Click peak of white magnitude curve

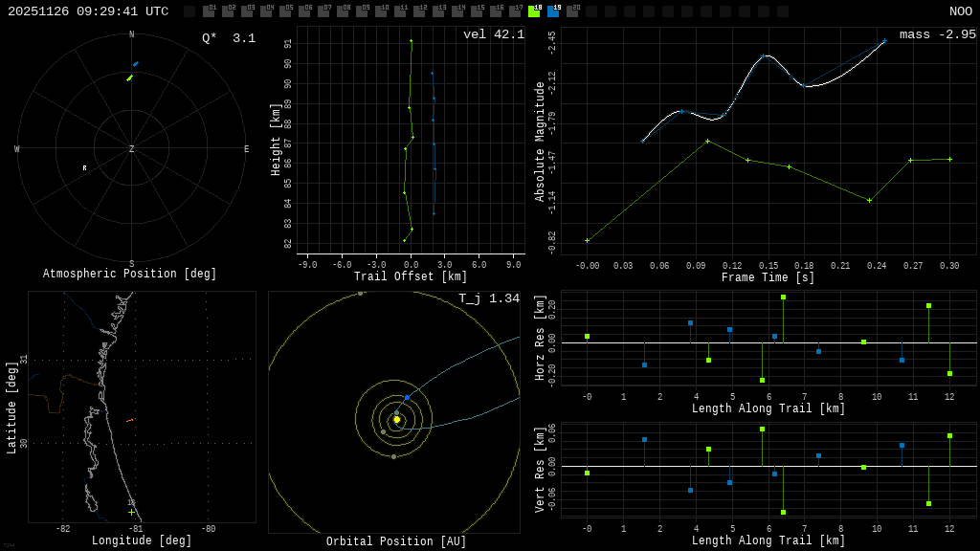pos(767,55)
